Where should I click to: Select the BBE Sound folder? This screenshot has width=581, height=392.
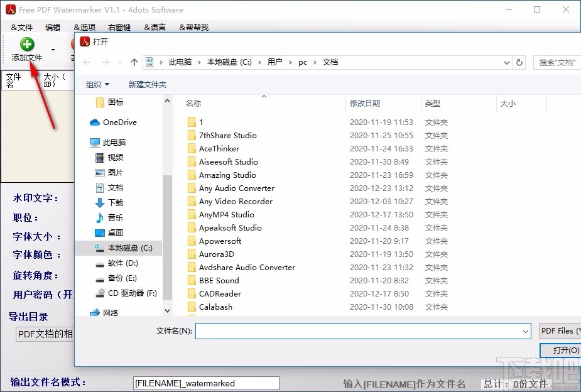(213, 280)
